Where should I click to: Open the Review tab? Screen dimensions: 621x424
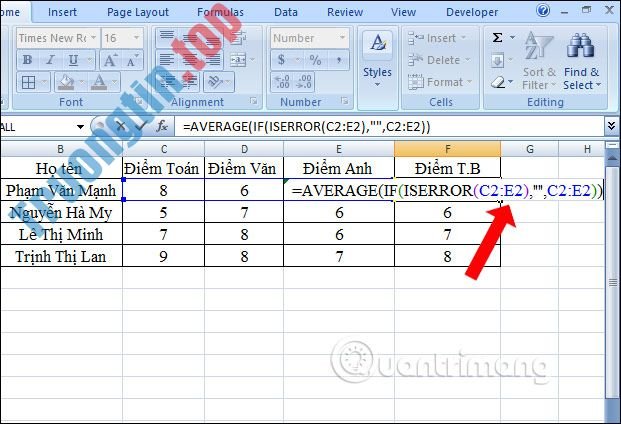(x=345, y=12)
